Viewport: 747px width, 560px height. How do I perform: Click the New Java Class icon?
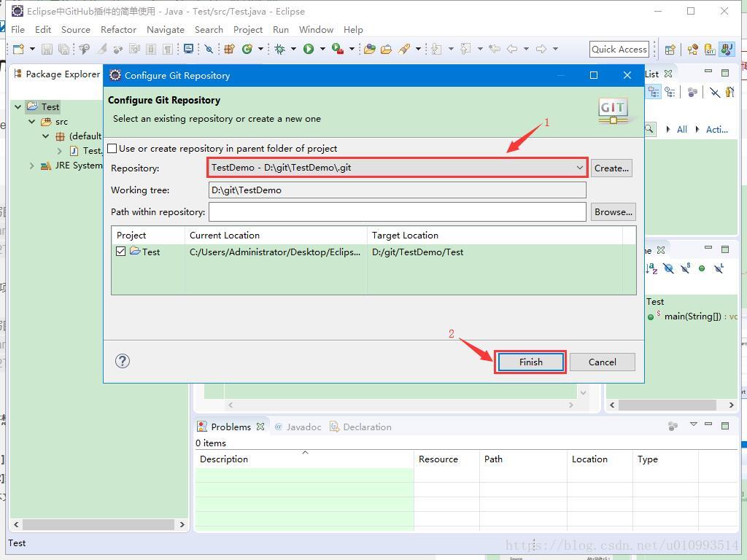tap(247, 49)
